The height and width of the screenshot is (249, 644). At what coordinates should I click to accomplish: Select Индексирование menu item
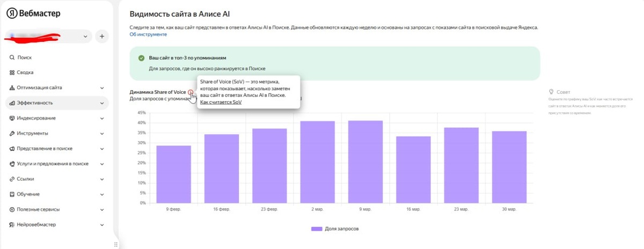pyautogui.click(x=57, y=118)
